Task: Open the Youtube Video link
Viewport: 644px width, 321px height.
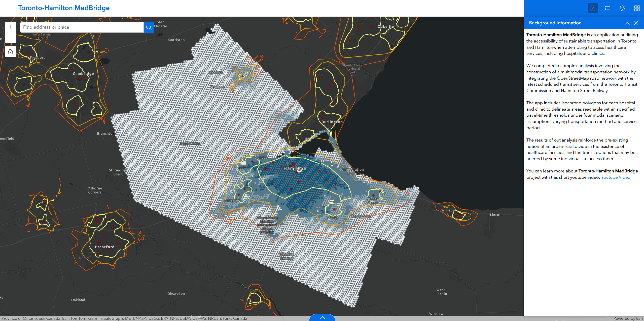Action: pyautogui.click(x=616, y=177)
